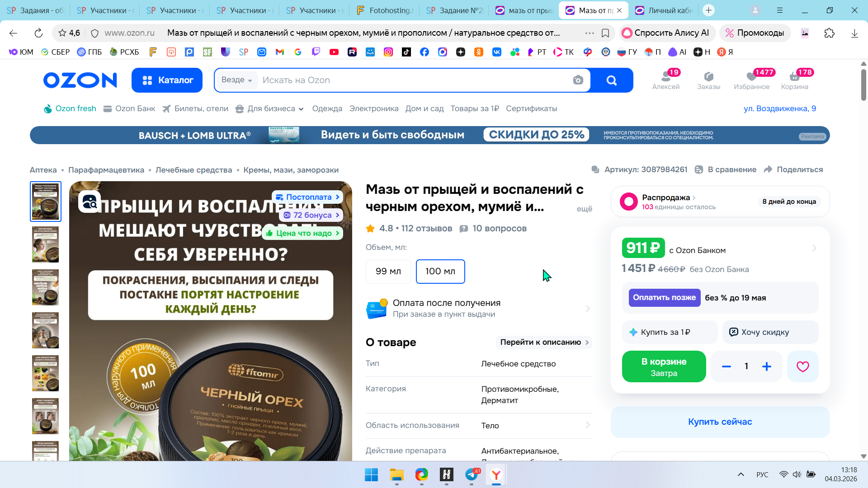Click the blue search magnifier button
868x488 pixels.
pos(611,80)
